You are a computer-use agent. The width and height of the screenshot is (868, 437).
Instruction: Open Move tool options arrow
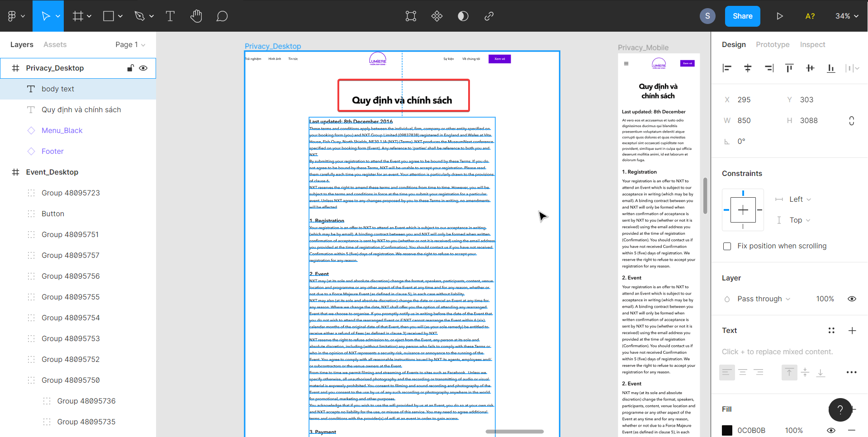58,16
